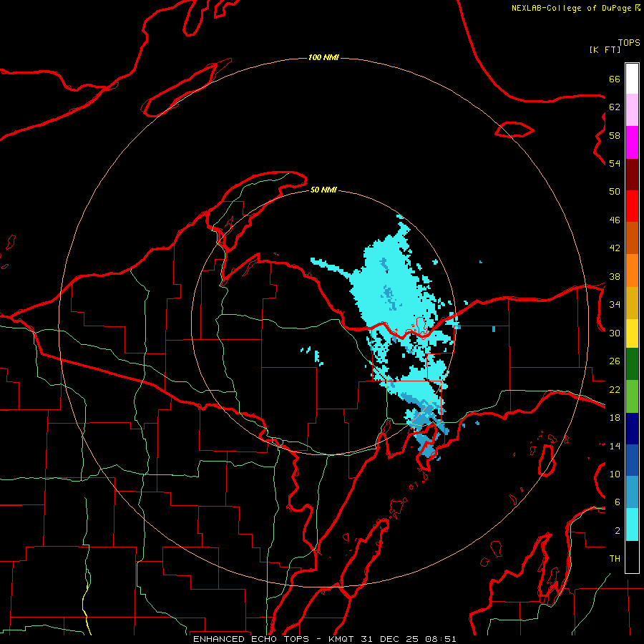
Task: Click the 38 legend value
Action: (x=615, y=276)
